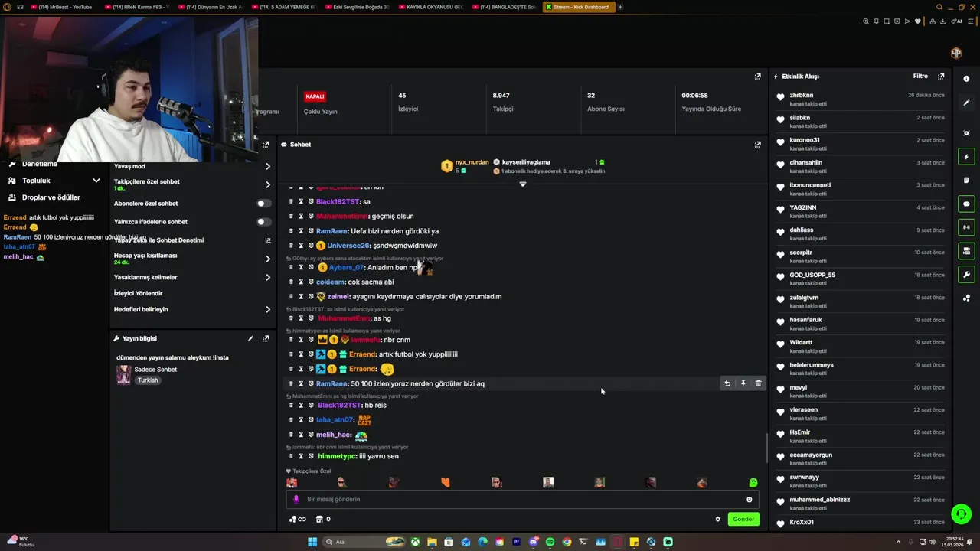The height and width of the screenshot is (551, 980).
Task: Open Google Chrome from the taskbar
Action: click(567, 542)
